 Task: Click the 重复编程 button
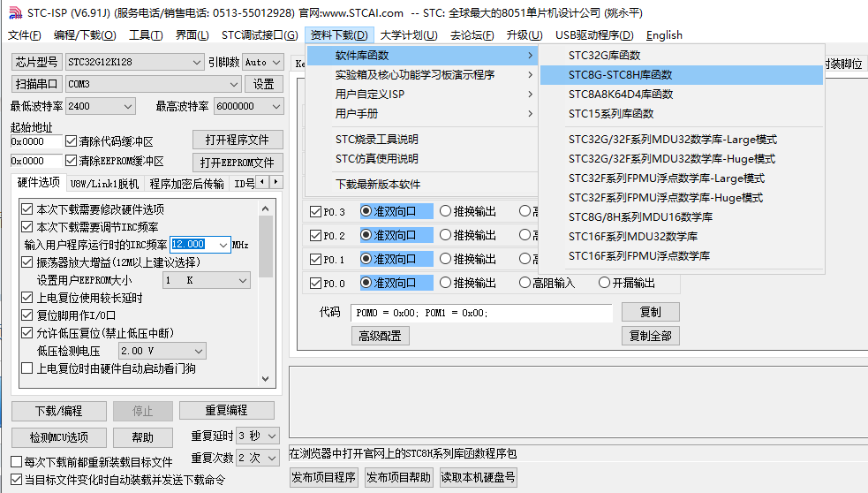tap(226, 411)
